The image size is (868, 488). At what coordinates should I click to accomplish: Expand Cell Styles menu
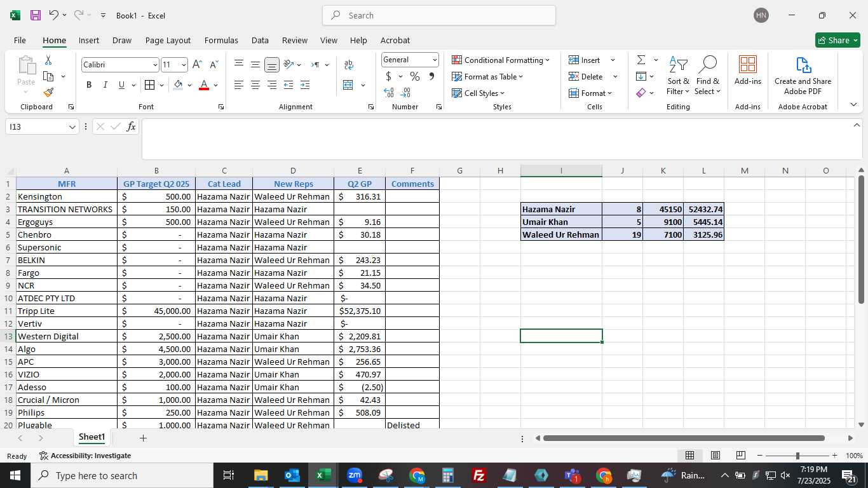478,93
